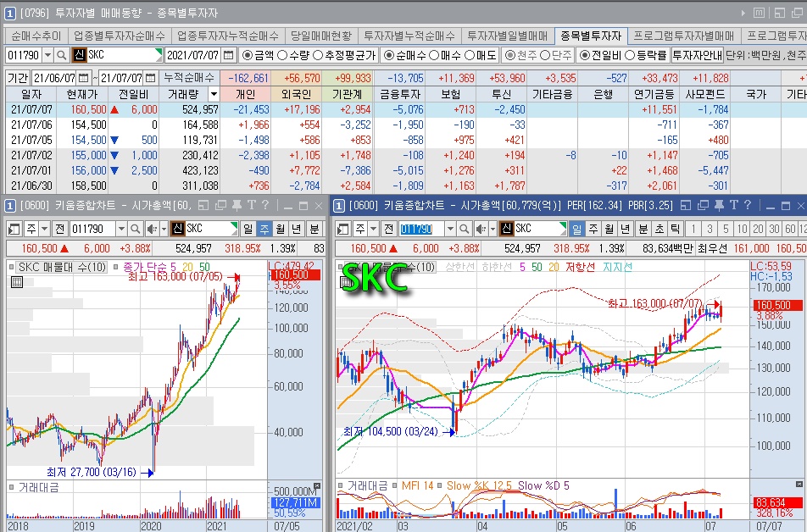
Task: Switch to 투자자별누적순매수 tab
Action: 409,36
